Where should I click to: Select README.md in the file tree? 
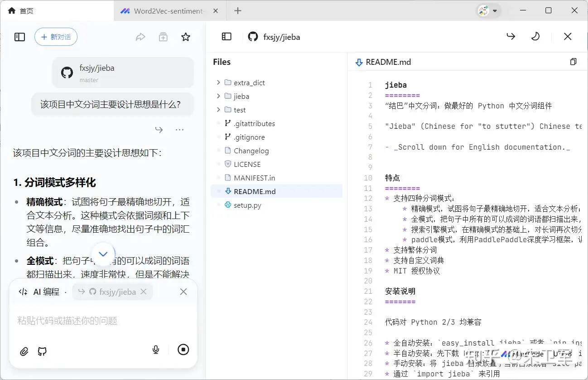tap(277, 191)
